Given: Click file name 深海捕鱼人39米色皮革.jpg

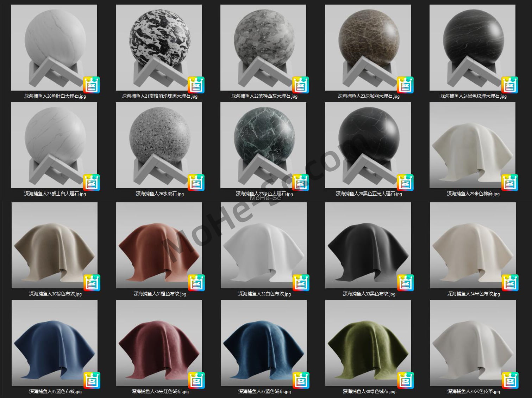Looking at the screenshot, I should tap(474, 391).
